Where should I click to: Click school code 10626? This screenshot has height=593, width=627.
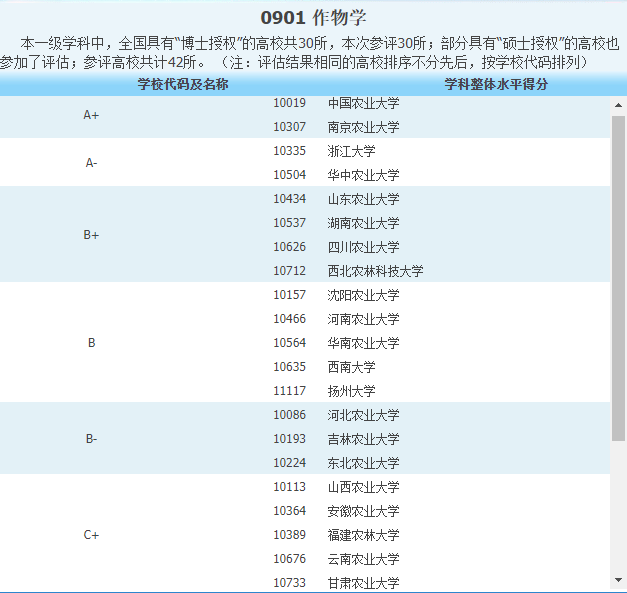coord(290,247)
